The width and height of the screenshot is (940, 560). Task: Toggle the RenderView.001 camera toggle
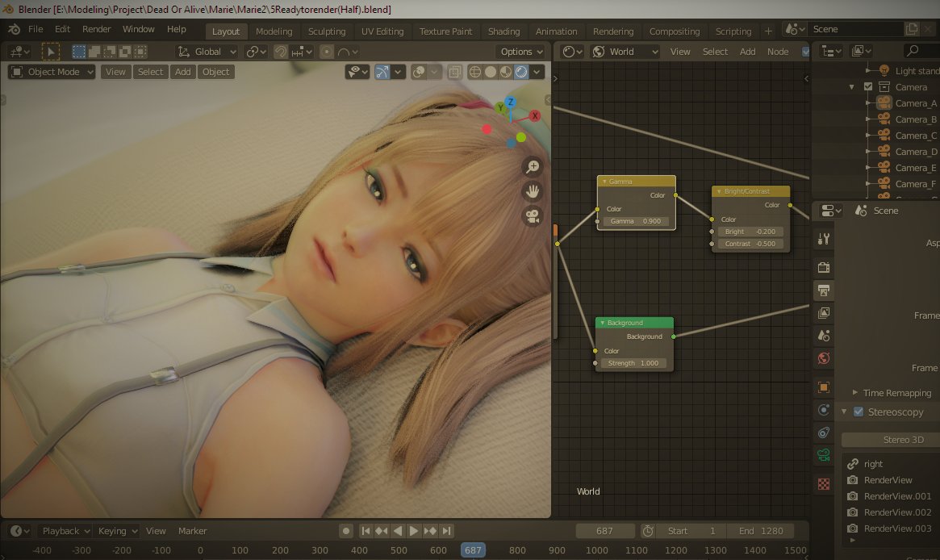(852, 496)
